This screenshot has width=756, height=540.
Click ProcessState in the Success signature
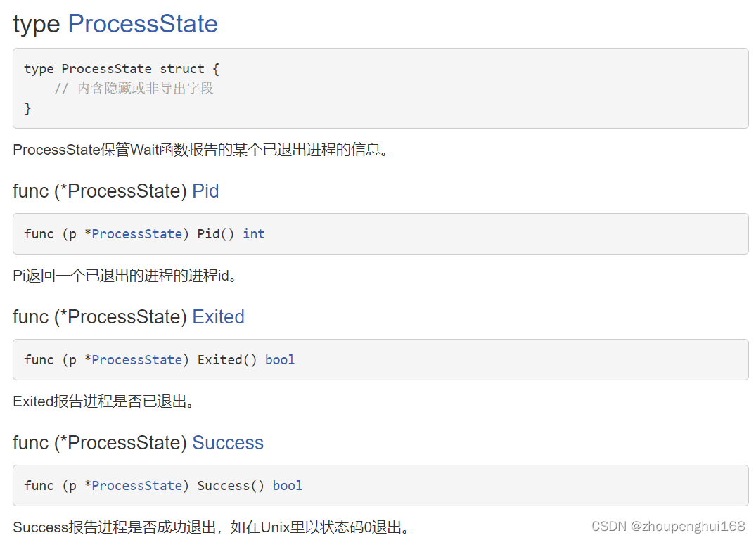tap(137, 486)
